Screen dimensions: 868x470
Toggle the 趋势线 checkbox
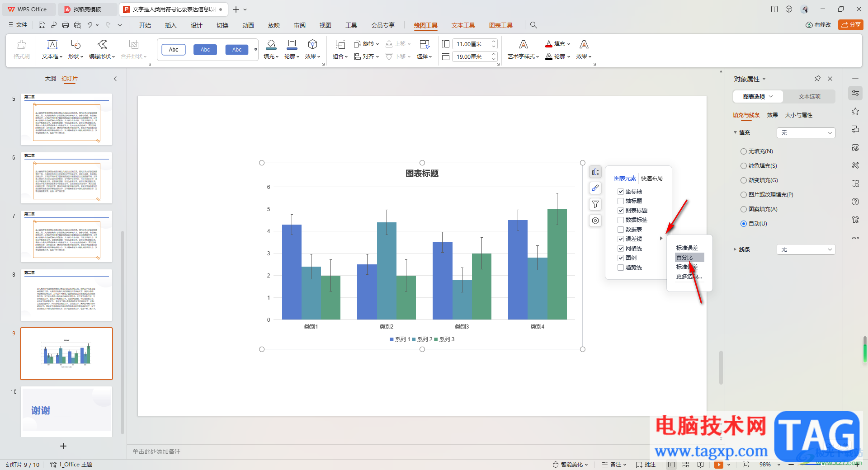(621, 268)
